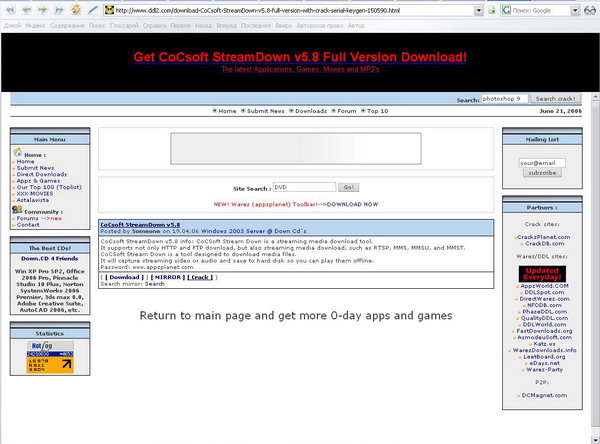This screenshot has height=444, width=600.
Task: Click the Rewind navigation icon
Action: pos(10,10)
